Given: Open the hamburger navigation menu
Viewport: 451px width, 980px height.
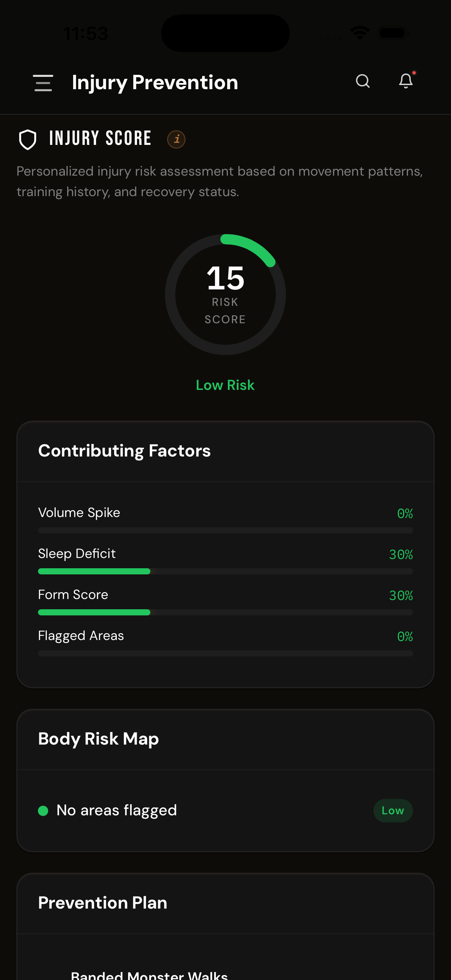Looking at the screenshot, I should [43, 83].
